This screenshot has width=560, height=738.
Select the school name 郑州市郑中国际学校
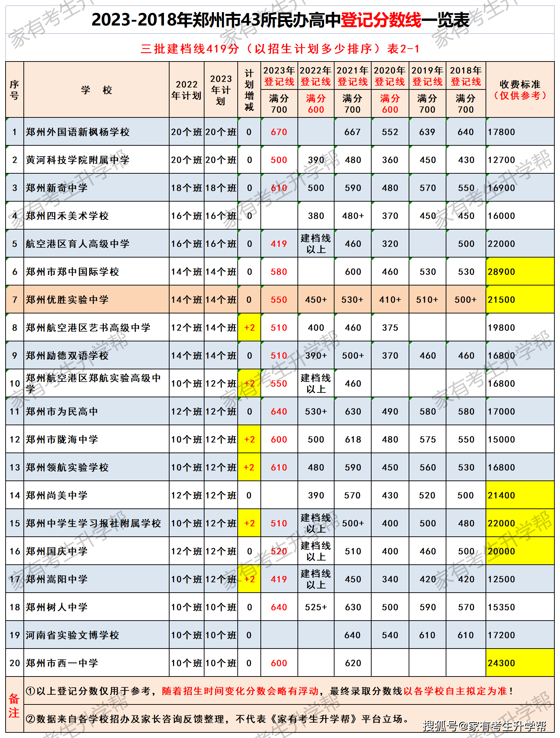point(72,272)
